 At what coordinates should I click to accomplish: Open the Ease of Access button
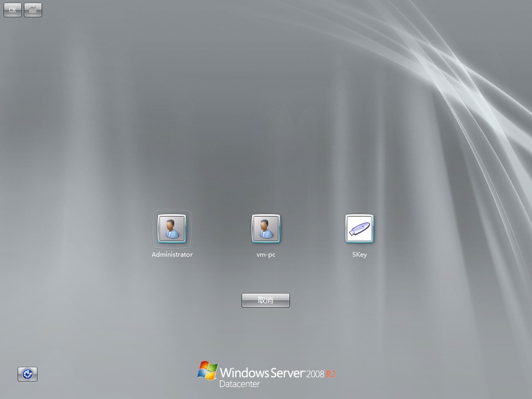[x=28, y=374]
